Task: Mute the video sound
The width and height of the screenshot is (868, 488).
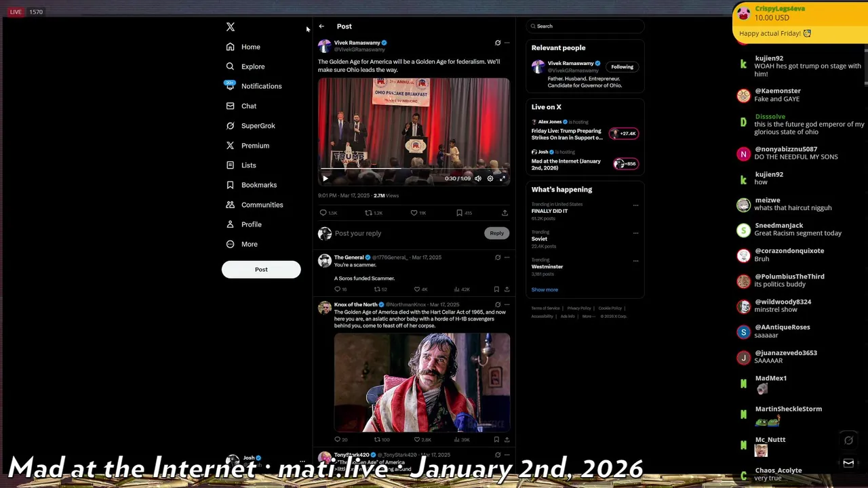Action: (478, 178)
